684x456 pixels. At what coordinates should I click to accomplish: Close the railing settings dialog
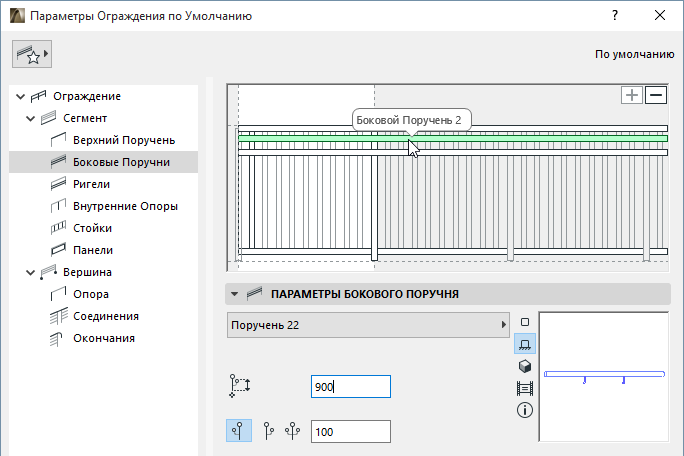660,15
